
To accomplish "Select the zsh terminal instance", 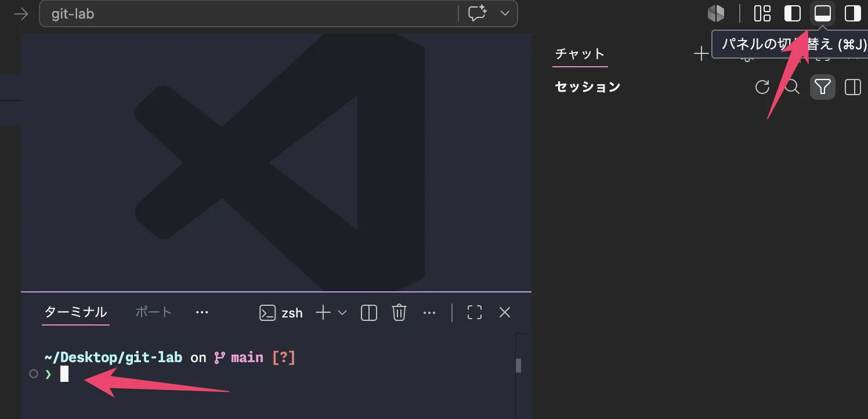I will [x=281, y=313].
